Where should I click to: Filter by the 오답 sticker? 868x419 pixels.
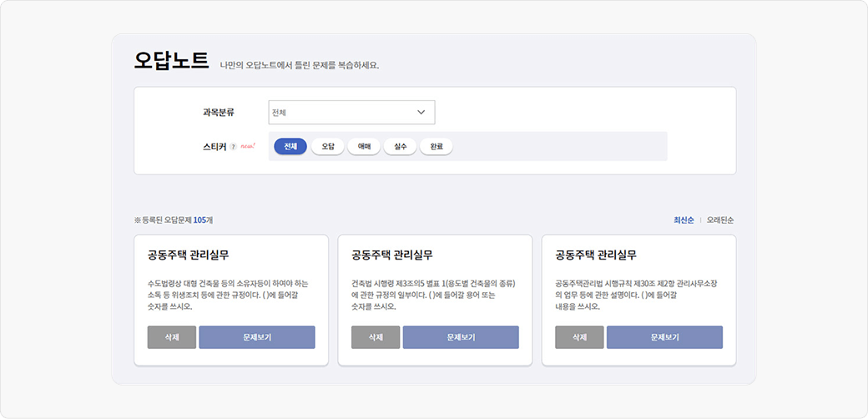point(327,147)
